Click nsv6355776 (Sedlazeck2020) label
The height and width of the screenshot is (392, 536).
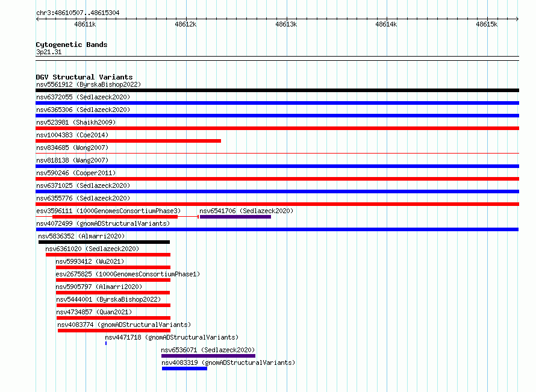click(83, 198)
